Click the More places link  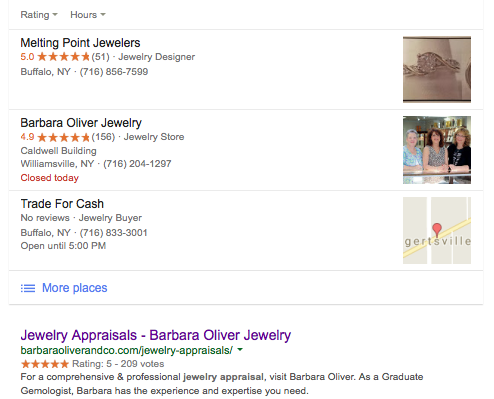[x=75, y=288]
